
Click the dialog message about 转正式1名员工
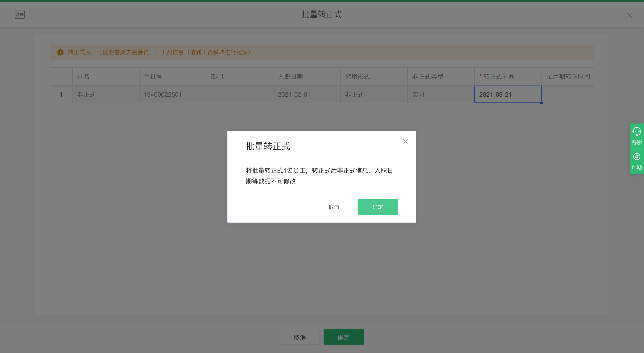pyautogui.click(x=319, y=176)
